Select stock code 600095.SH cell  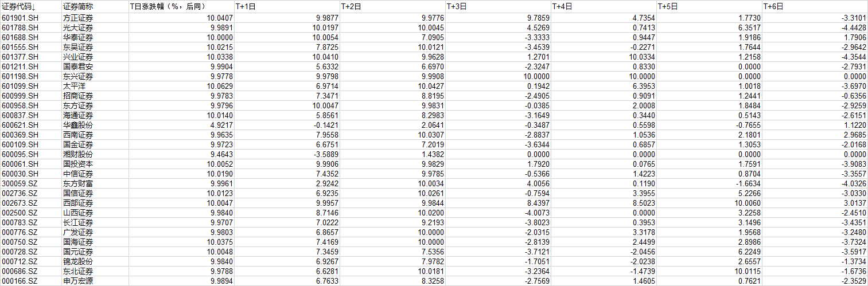coord(21,154)
